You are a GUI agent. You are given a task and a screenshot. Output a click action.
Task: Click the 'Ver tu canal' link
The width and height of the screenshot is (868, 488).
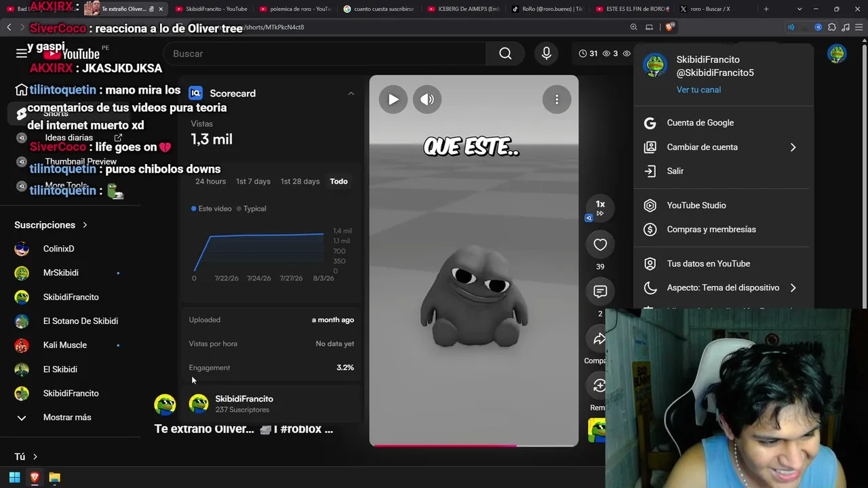click(698, 89)
